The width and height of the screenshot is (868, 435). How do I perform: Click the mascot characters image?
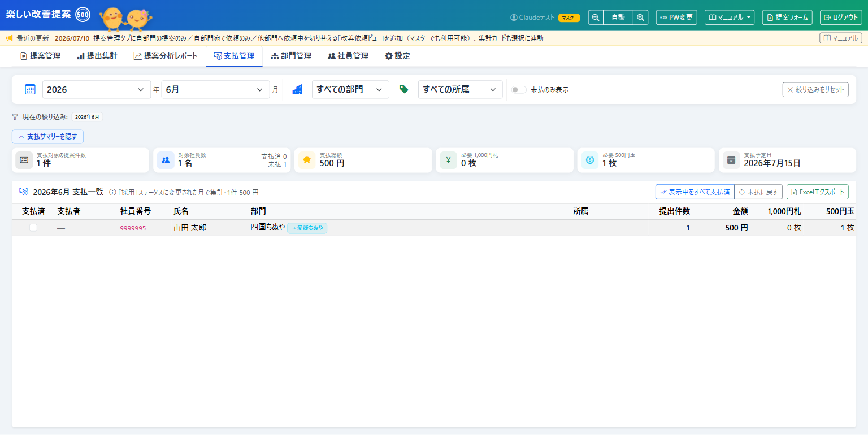coord(125,19)
